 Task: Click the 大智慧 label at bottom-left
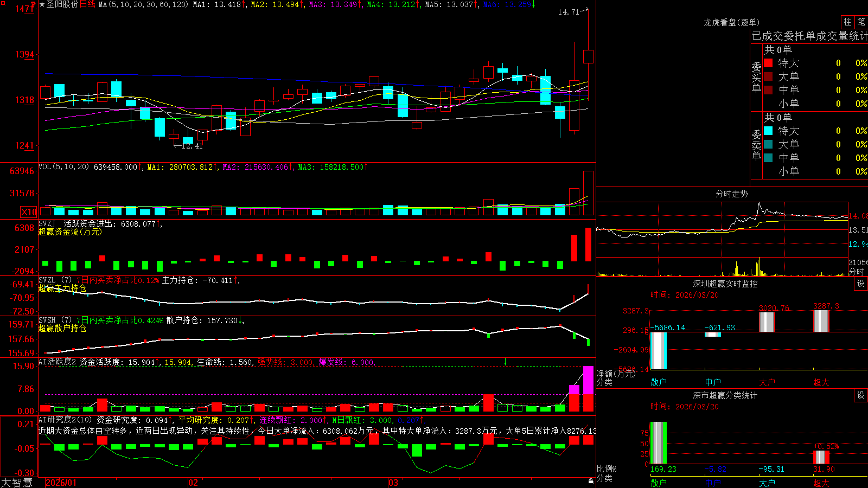[x=17, y=482]
